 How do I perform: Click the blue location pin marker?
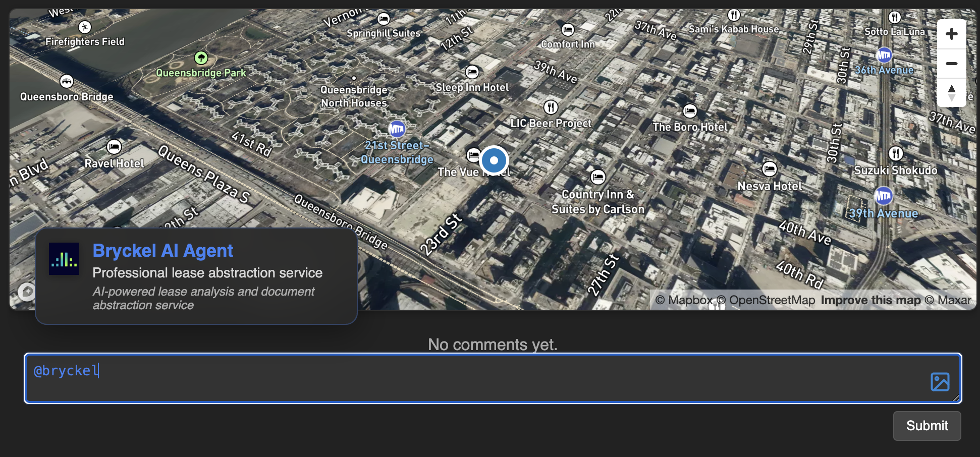click(x=494, y=160)
